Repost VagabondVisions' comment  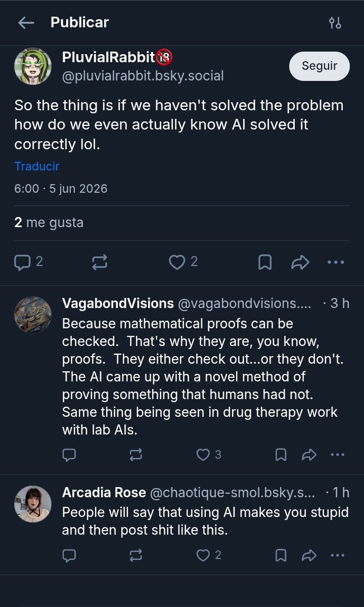(136, 455)
